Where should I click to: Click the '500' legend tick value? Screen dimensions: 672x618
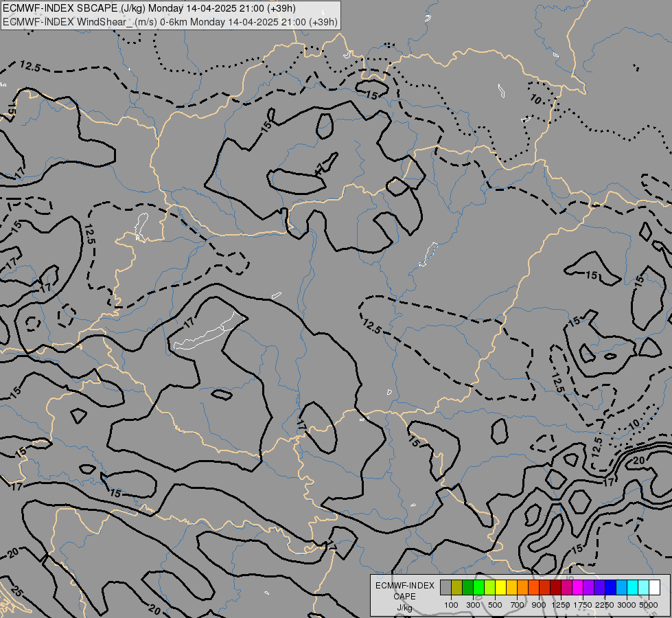point(495,605)
